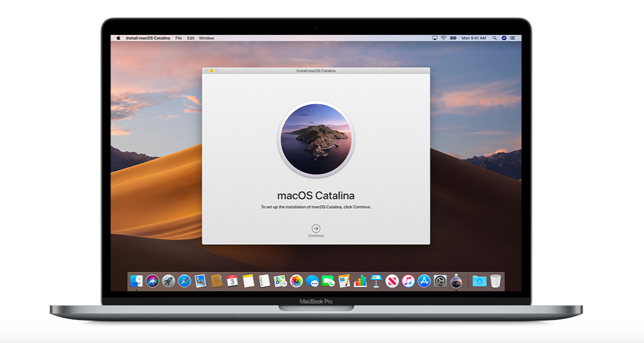Open Finder from the Dock
This screenshot has width=644, height=343.
136,281
